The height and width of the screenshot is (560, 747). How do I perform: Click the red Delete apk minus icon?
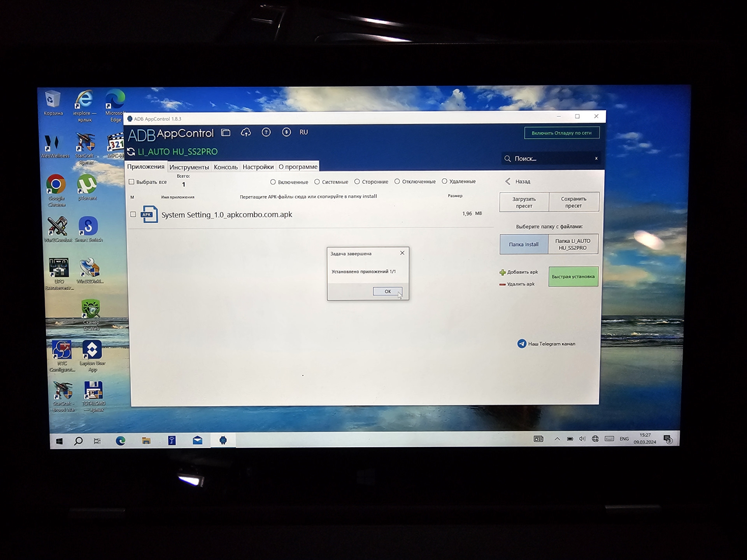pyautogui.click(x=502, y=284)
